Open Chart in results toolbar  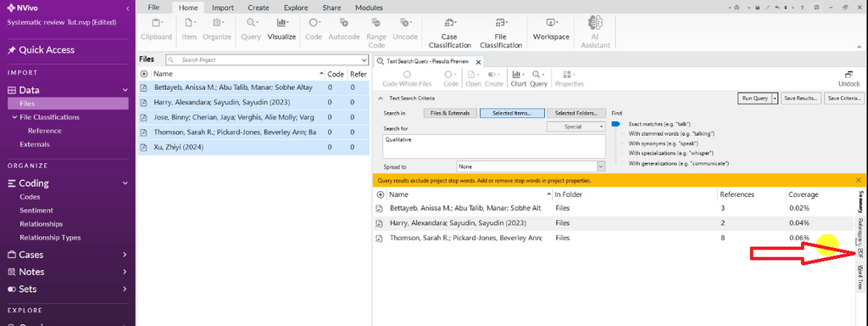pyautogui.click(x=518, y=78)
